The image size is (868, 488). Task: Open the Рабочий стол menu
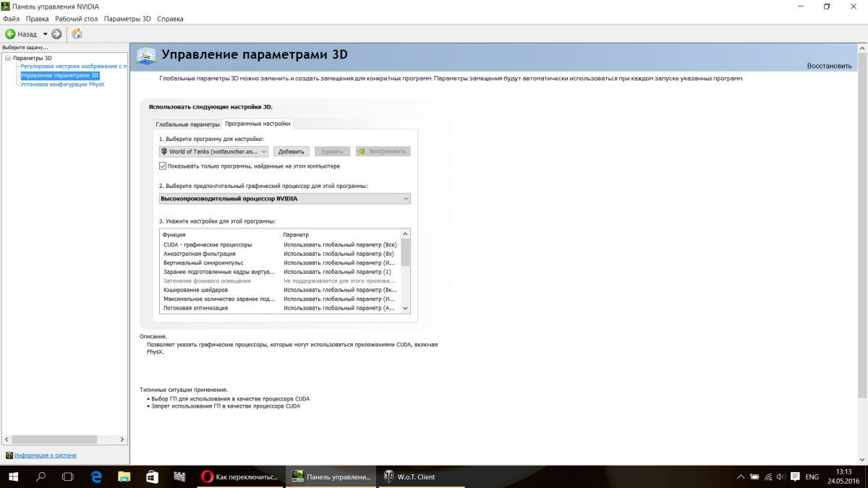(77, 19)
